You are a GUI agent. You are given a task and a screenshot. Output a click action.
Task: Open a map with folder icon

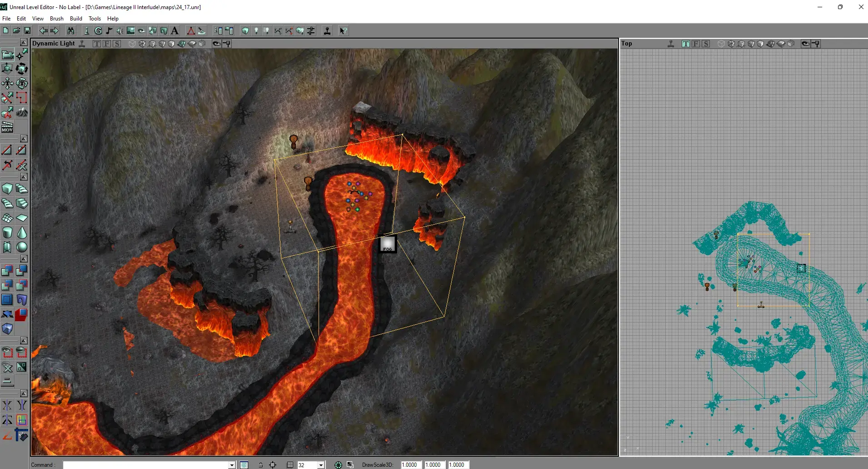click(16, 30)
